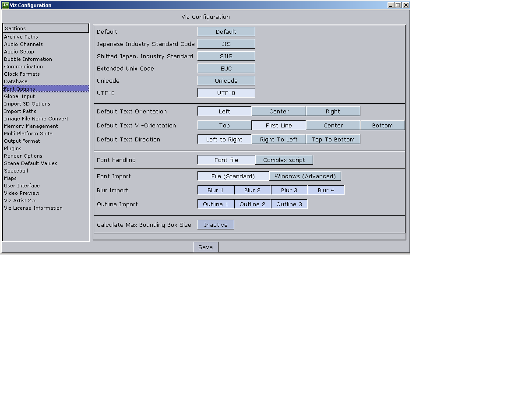Click the Viz application icon in titlebar
The image size is (532, 419).
[x=5, y=5]
